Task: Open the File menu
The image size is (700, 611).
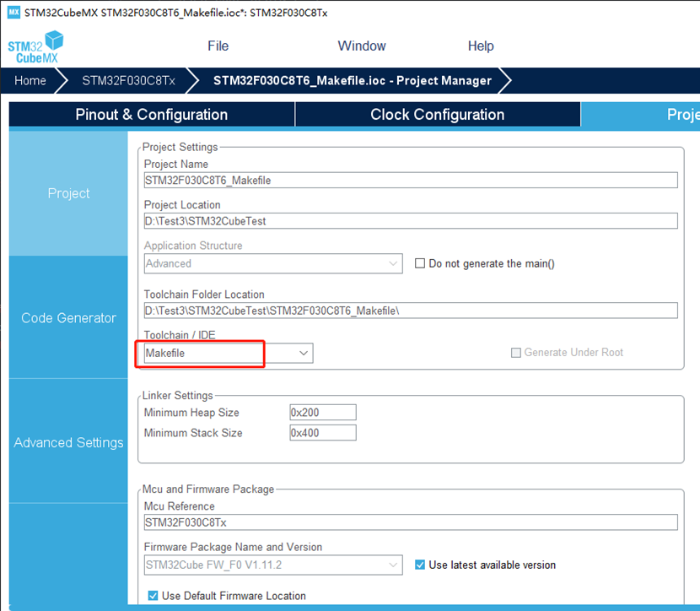Action: point(218,46)
